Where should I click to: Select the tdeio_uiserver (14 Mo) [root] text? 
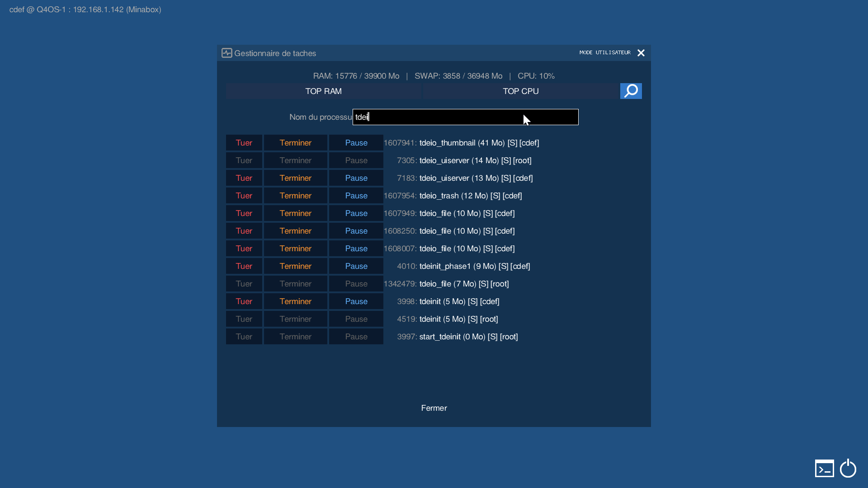(x=476, y=160)
